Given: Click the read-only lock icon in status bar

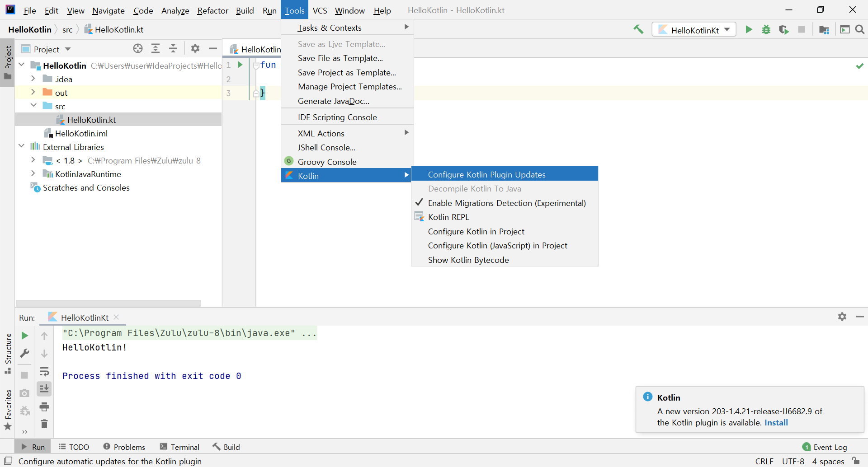Looking at the screenshot, I should pyautogui.click(x=856, y=461).
